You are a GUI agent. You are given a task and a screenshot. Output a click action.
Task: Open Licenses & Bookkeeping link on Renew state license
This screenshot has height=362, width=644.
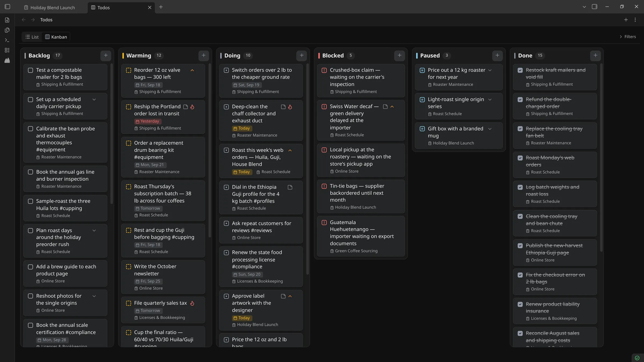click(258, 281)
